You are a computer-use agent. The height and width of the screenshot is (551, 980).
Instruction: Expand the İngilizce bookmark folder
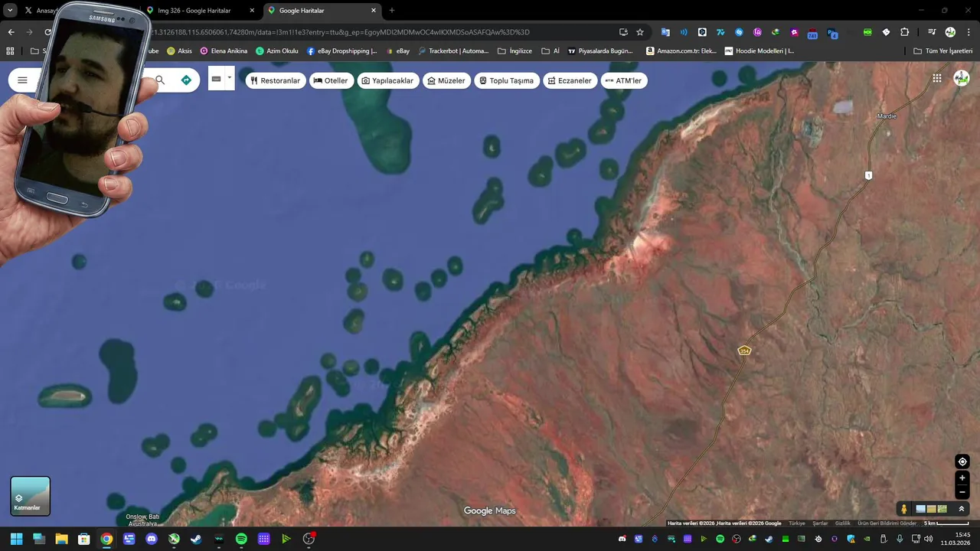[x=514, y=51]
